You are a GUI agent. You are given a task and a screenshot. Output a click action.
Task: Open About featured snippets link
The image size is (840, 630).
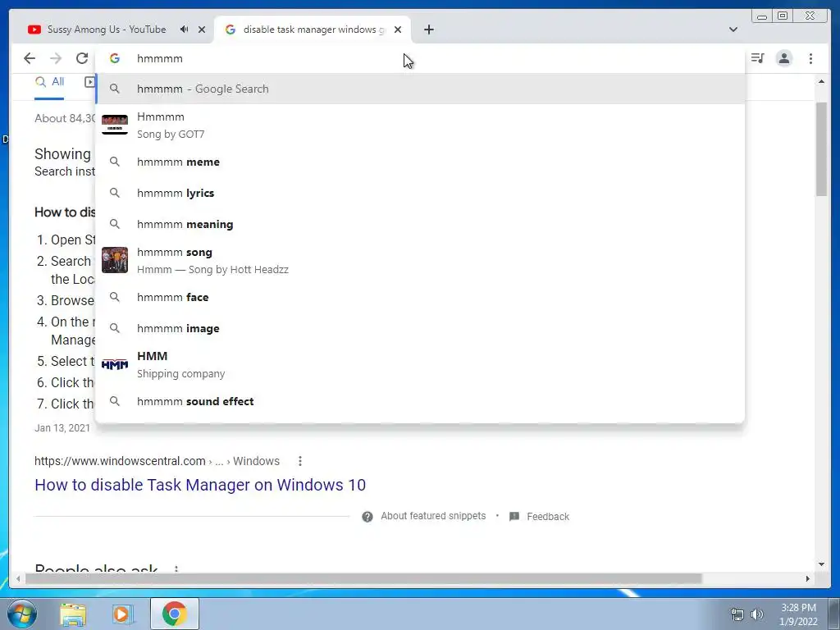[433, 516]
